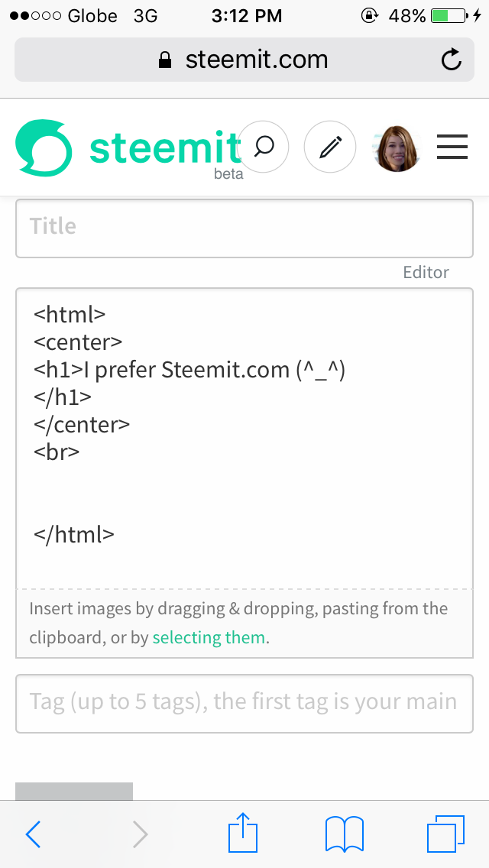
Task: Tap the steemit.com address bar
Action: [244, 60]
